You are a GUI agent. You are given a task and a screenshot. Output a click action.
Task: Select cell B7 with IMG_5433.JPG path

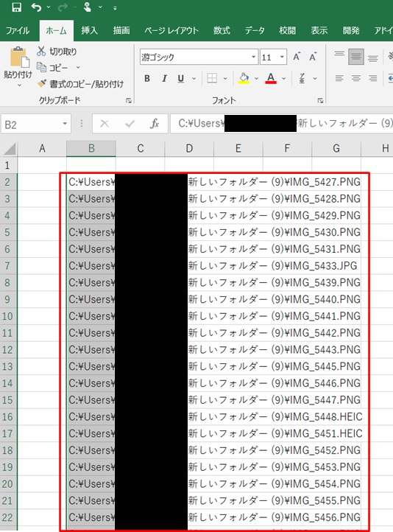pos(91,266)
